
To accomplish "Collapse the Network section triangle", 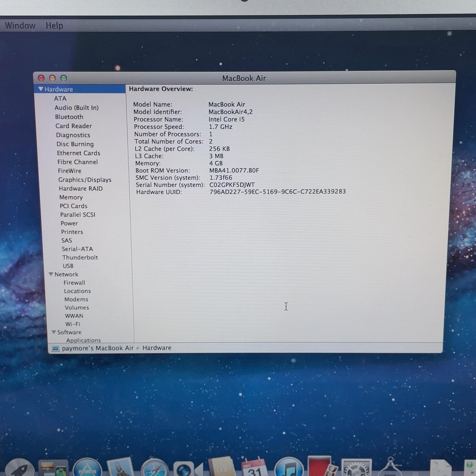I will (x=51, y=274).
